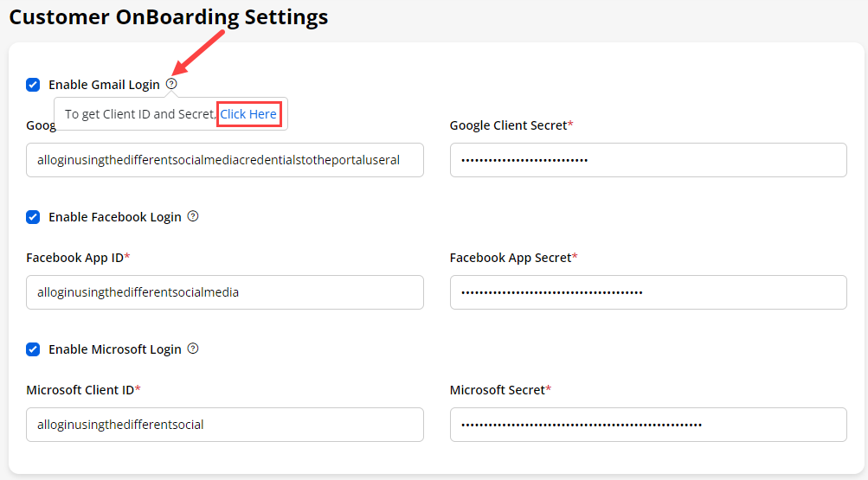Click inside the Facebook App Secret password box
This screenshot has width=868, height=480.
pos(648,292)
